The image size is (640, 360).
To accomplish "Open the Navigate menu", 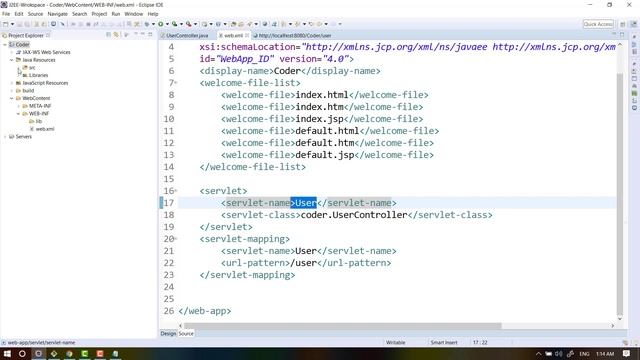I will pyautogui.click(x=58, y=14).
